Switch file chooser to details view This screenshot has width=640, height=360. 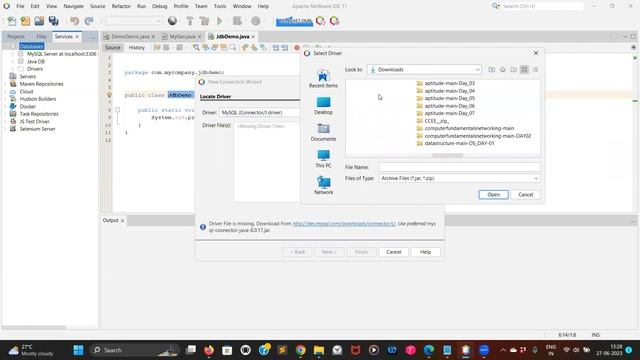click(x=535, y=70)
